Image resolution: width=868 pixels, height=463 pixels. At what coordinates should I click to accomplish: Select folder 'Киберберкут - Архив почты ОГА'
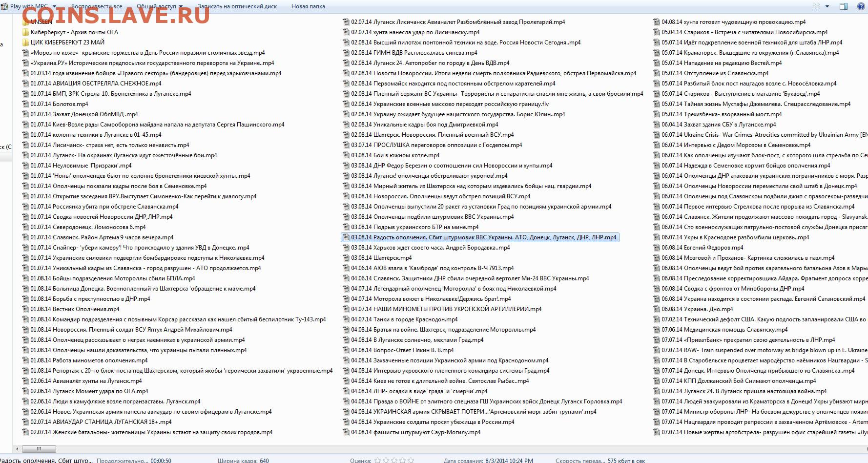pyautogui.click(x=70, y=32)
